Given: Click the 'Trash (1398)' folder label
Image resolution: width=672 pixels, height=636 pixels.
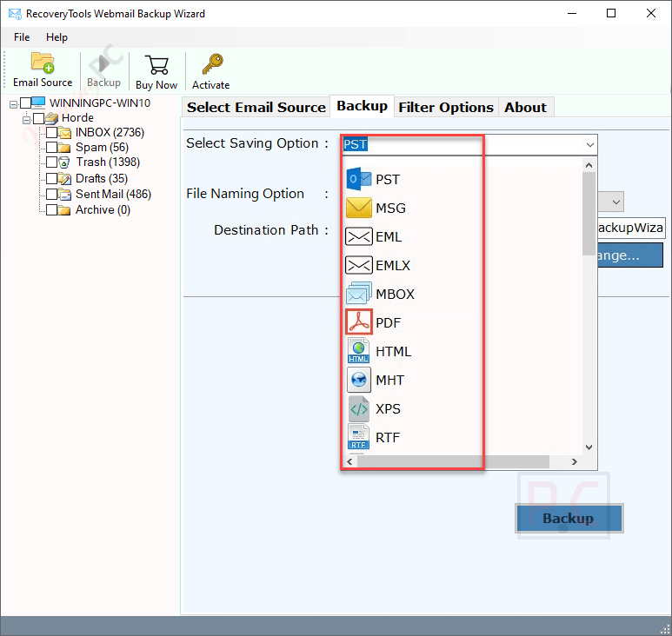Looking at the screenshot, I should click(x=108, y=162).
